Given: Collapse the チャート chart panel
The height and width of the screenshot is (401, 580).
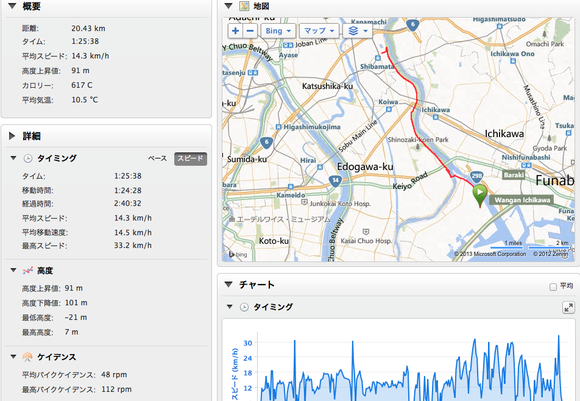Looking at the screenshot, I should (229, 284).
